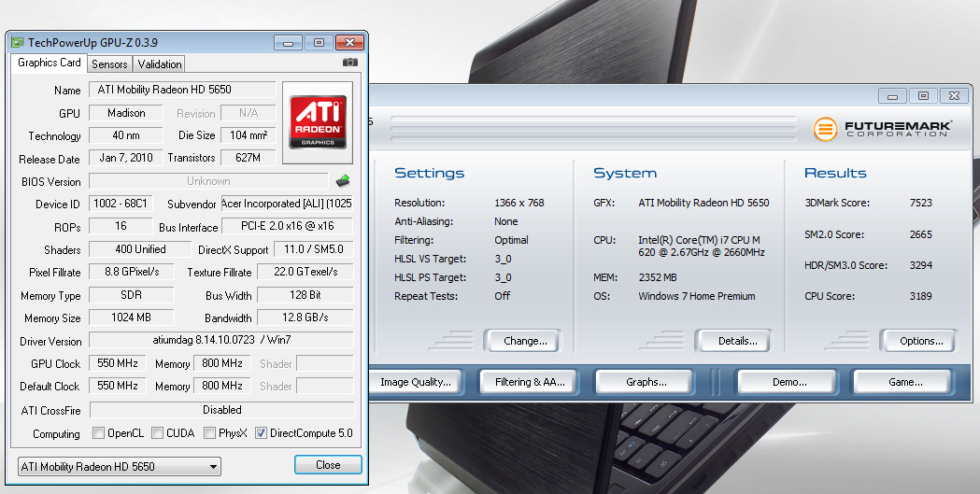
Task: Click Subvendor field Acer Incorporated
Action: [287, 204]
